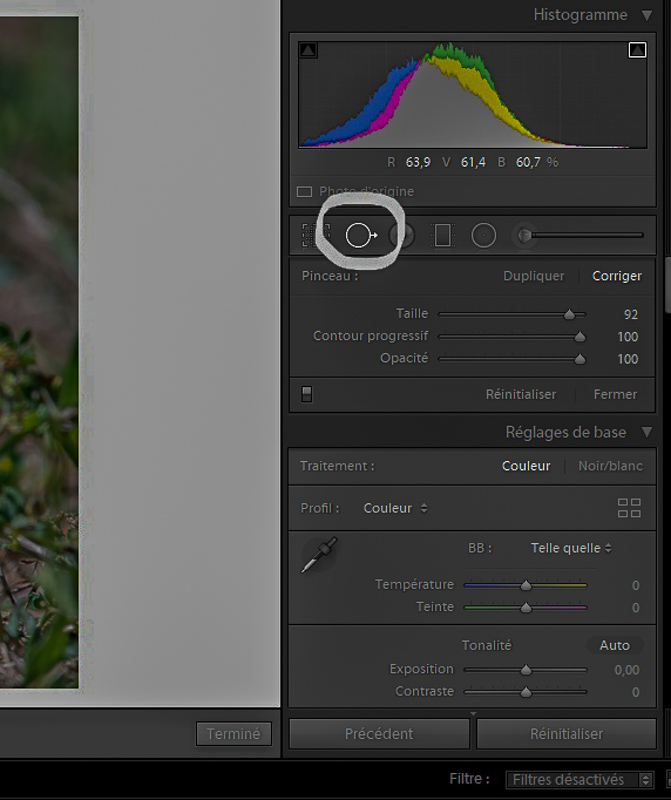Choose the Radial Filter tool
The height and width of the screenshot is (800, 671).
(484, 235)
